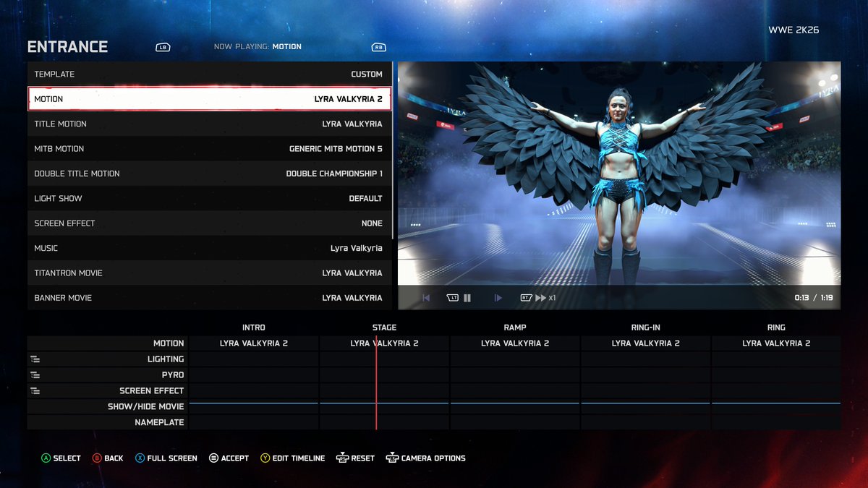Select Ring-In motion cell Lyra Valkyria 2
This screenshot has width=868, height=488.
[645, 343]
